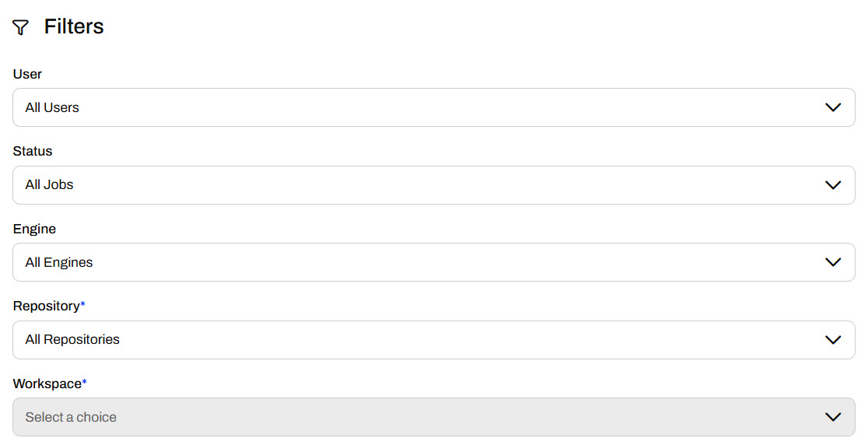Click the chevron arrow in Engine dropdown
868x445 pixels.
point(833,262)
